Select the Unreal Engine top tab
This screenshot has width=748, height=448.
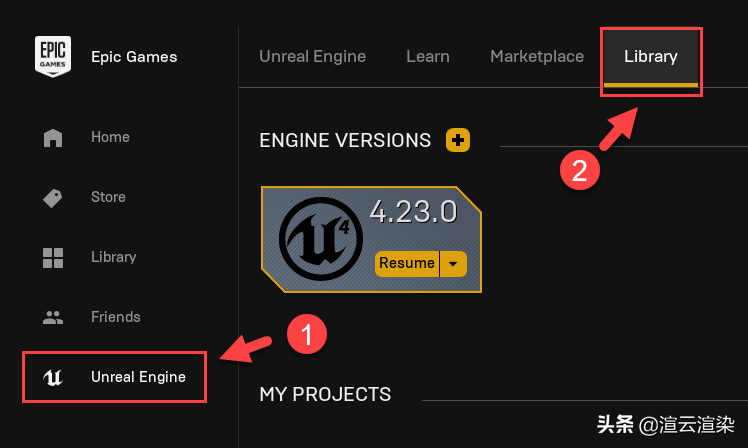(313, 57)
